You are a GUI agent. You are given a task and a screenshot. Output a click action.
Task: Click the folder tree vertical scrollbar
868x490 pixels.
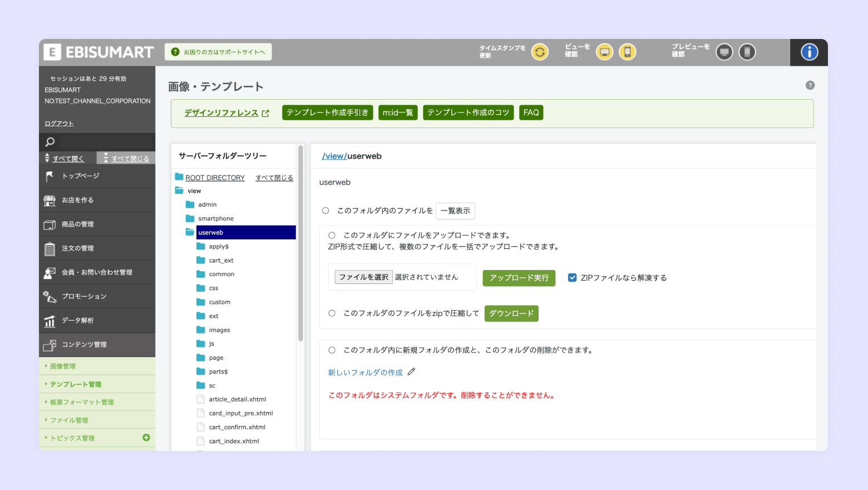[300, 245]
